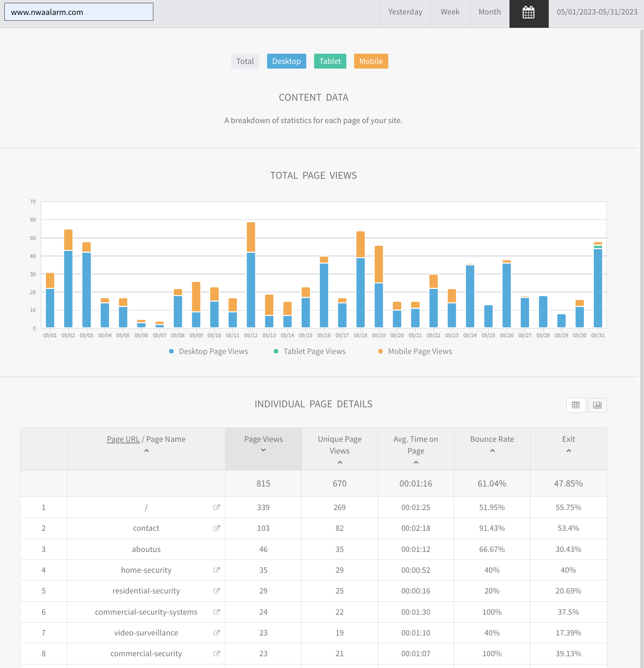The width and height of the screenshot is (644, 668).
Task: Click the Total filter button
Action: click(x=245, y=61)
